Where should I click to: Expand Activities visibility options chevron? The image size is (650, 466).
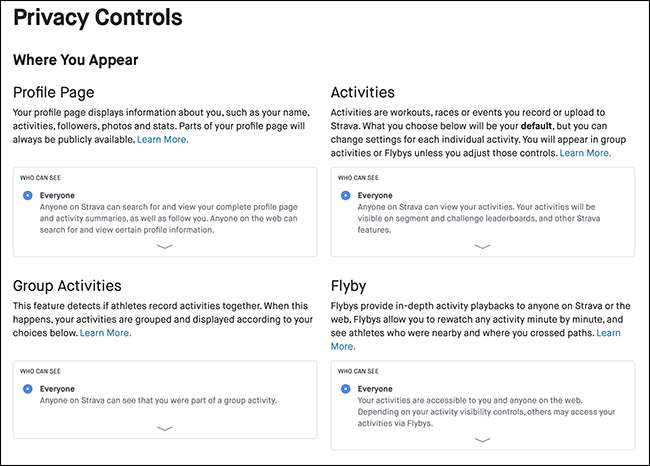(483, 246)
